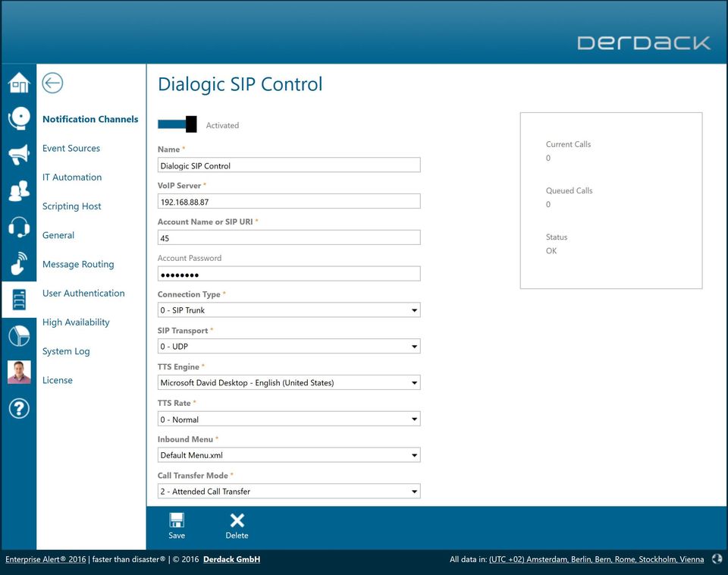Viewport: 728px width, 575px height.
Task: Select High Availability menu item
Action: tap(76, 322)
